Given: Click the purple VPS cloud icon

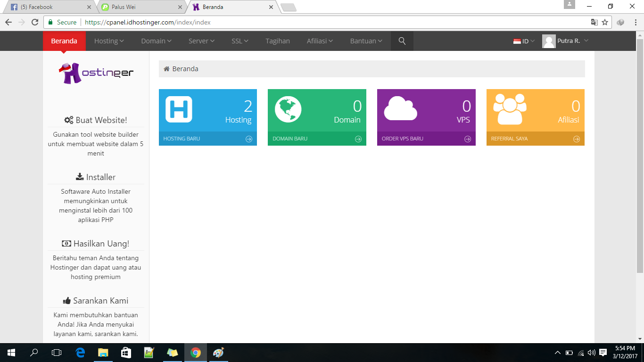Looking at the screenshot, I should (x=401, y=108).
